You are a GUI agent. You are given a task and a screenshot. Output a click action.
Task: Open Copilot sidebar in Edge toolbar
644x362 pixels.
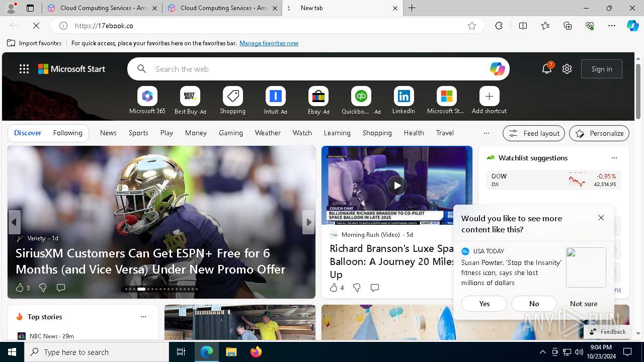632,26
